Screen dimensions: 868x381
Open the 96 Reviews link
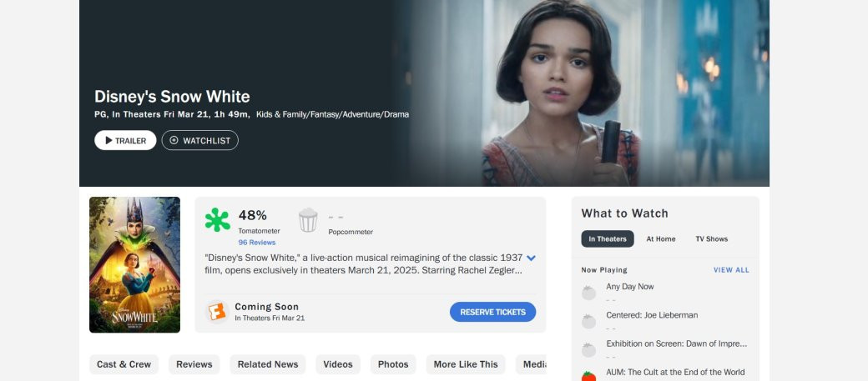point(256,243)
